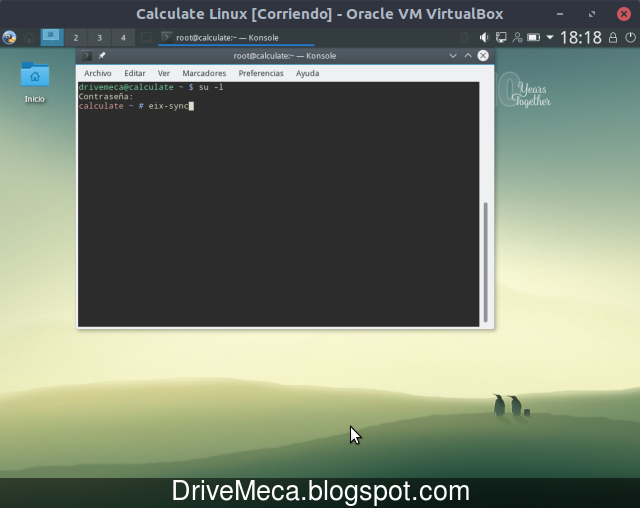Switch to virtual desktop 4
The width and height of the screenshot is (640, 508).
pos(123,38)
